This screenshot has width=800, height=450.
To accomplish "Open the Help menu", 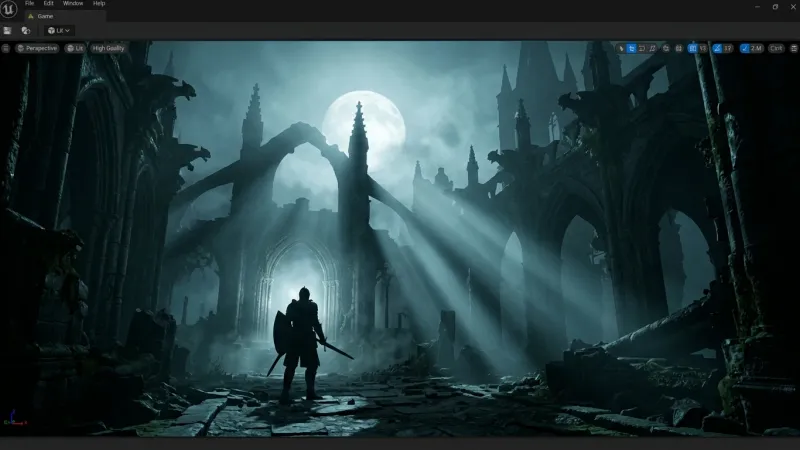I will click(x=99, y=4).
